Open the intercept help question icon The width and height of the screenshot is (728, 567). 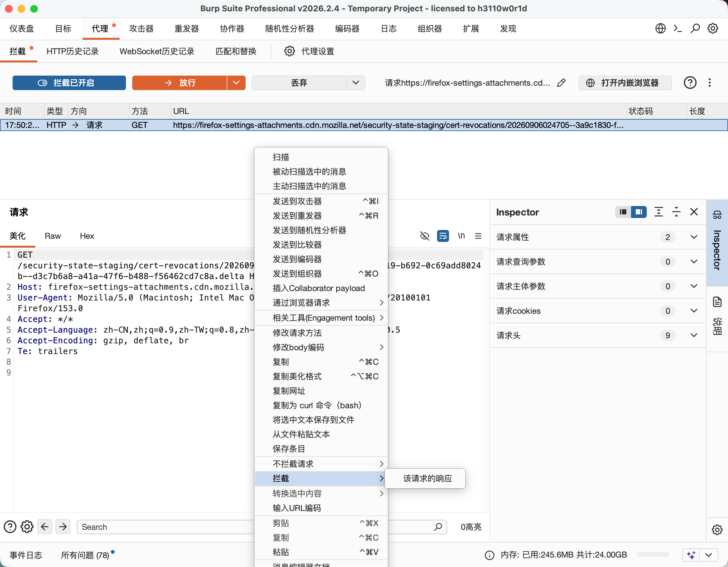tap(690, 83)
